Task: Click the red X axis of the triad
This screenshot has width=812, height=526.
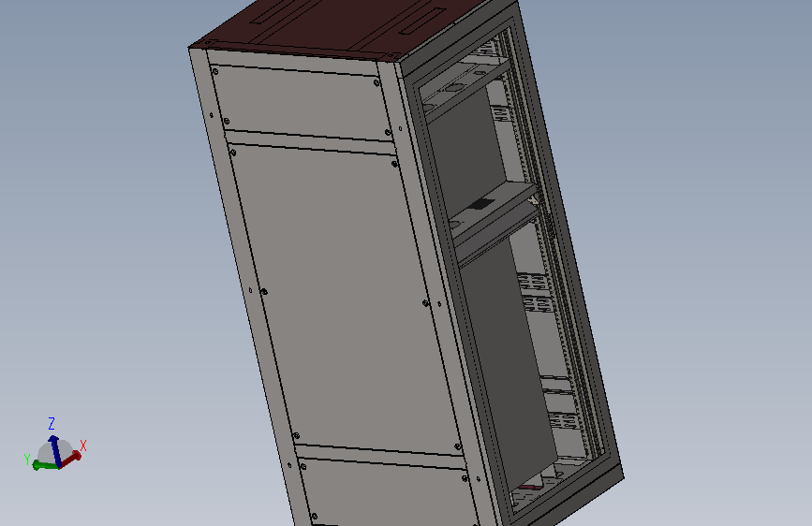Action: (71, 460)
